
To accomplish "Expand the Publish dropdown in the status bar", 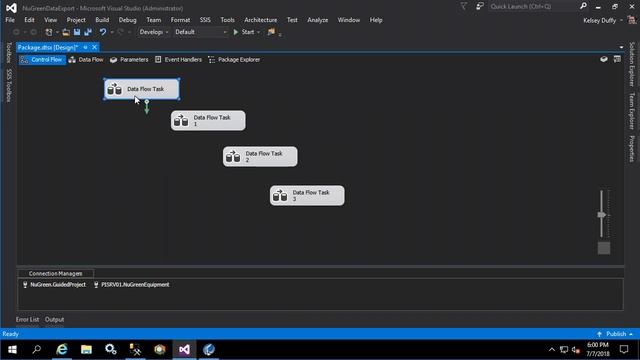I will [x=631, y=334].
